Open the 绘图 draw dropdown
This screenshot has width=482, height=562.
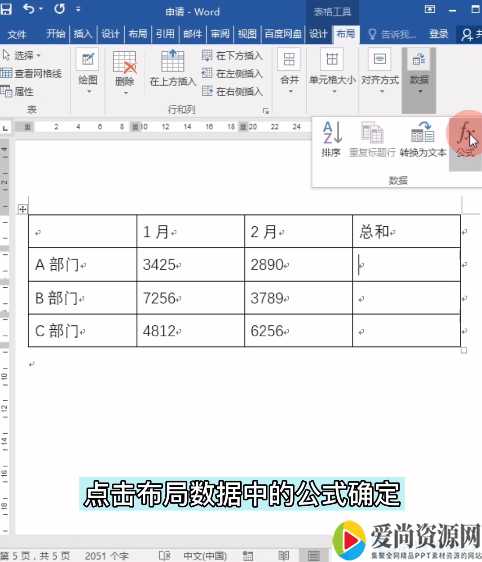pyautogui.click(x=88, y=72)
